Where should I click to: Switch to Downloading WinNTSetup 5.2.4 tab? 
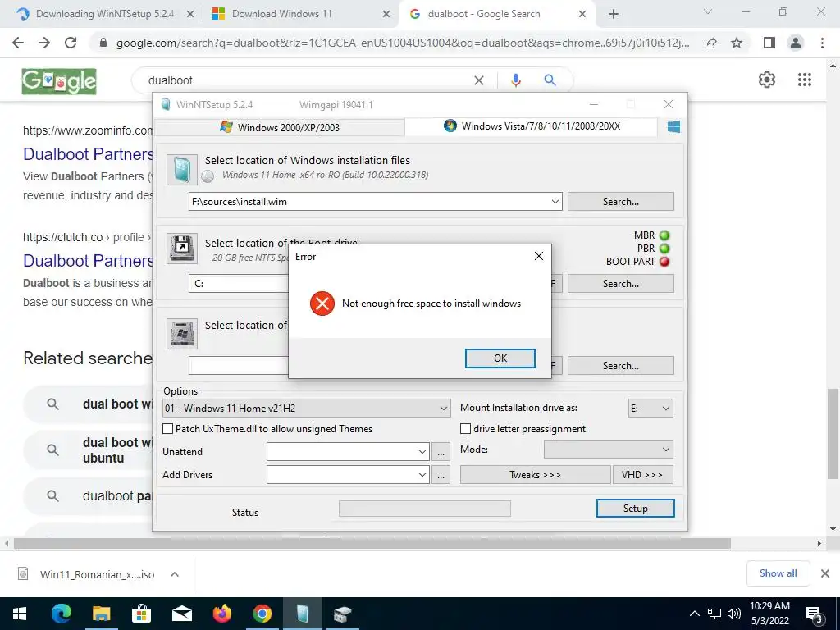tap(104, 14)
